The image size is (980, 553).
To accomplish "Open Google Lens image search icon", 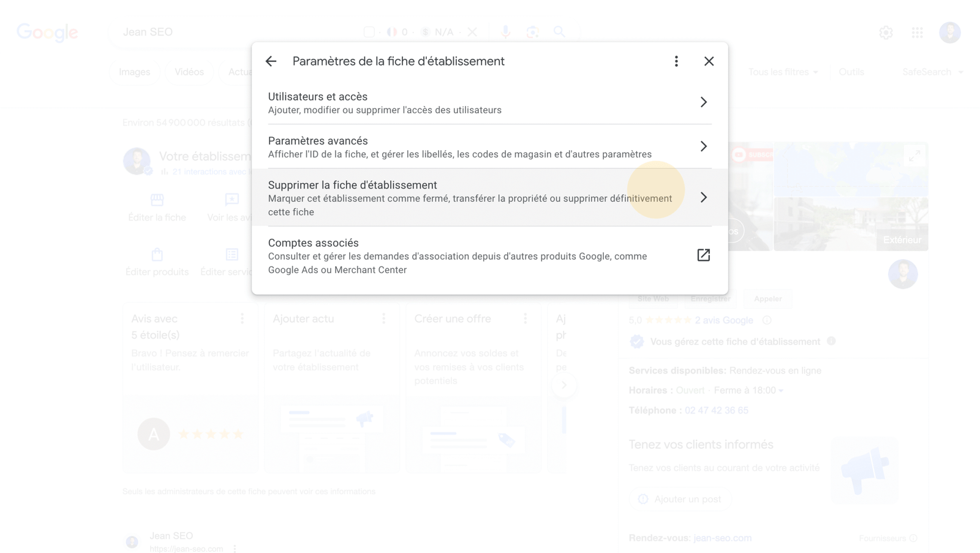I will coord(532,32).
